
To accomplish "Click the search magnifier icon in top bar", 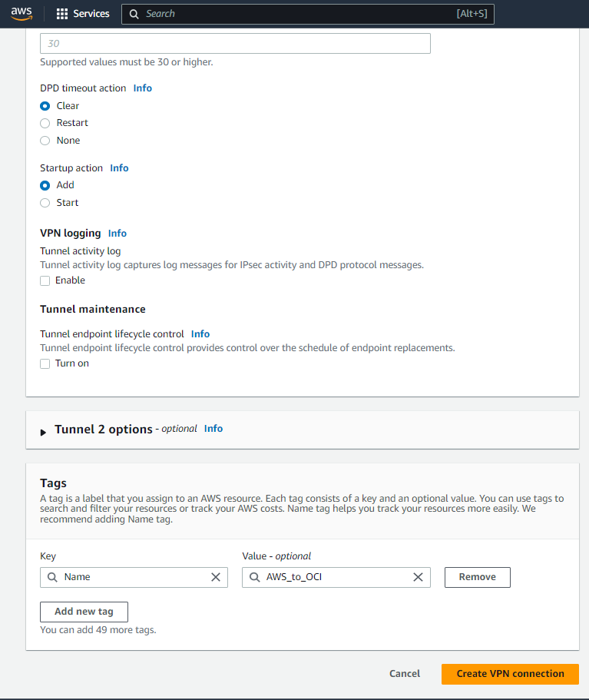I will click(134, 14).
